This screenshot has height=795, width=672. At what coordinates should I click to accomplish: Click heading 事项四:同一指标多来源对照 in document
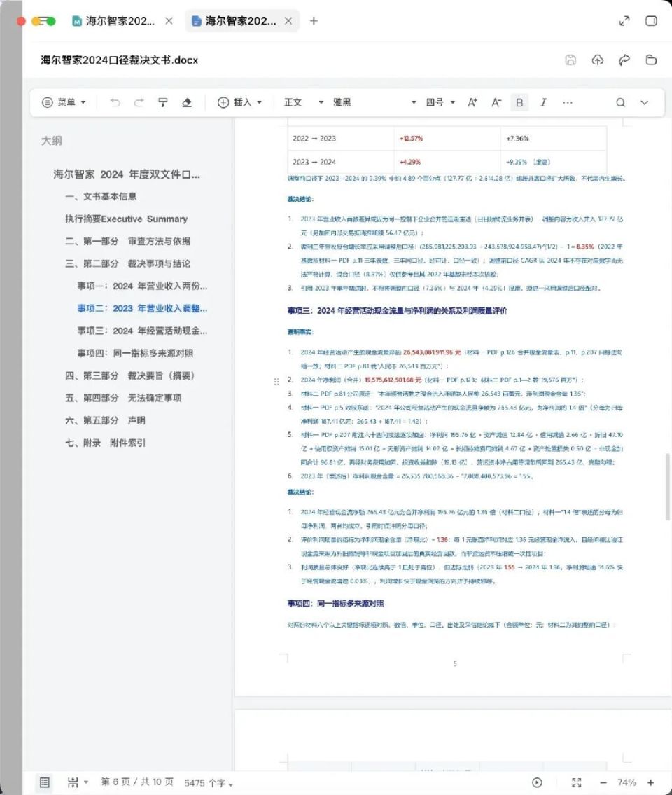click(x=335, y=603)
